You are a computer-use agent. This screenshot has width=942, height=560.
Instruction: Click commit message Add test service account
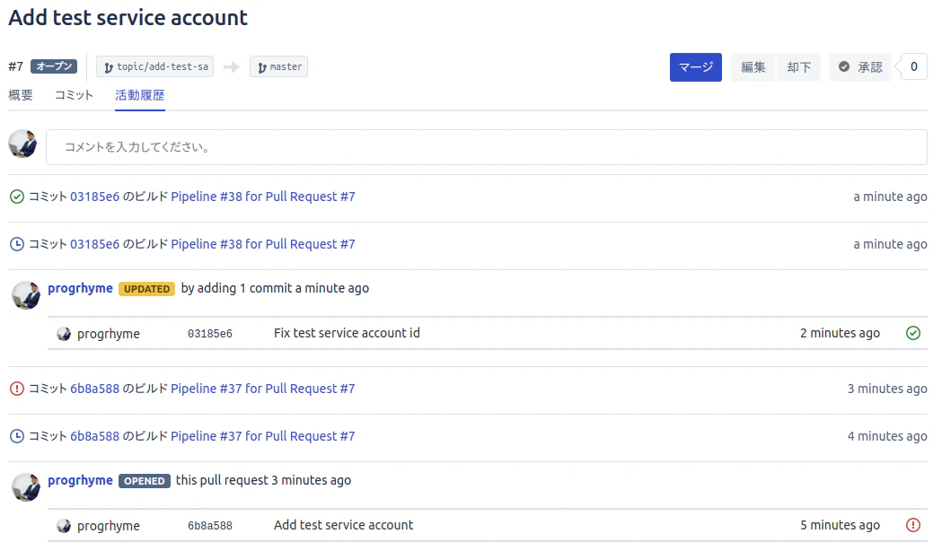(x=344, y=525)
